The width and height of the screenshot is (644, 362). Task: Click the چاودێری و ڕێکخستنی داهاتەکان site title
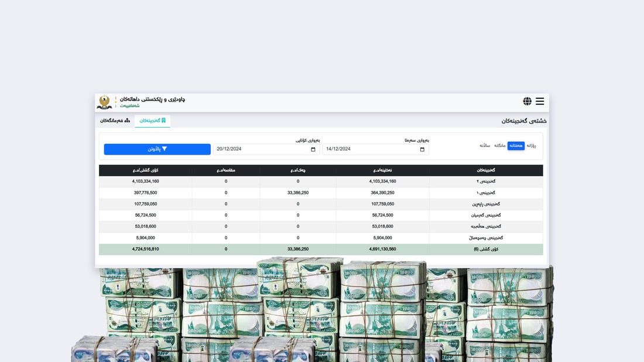click(x=152, y=99)
